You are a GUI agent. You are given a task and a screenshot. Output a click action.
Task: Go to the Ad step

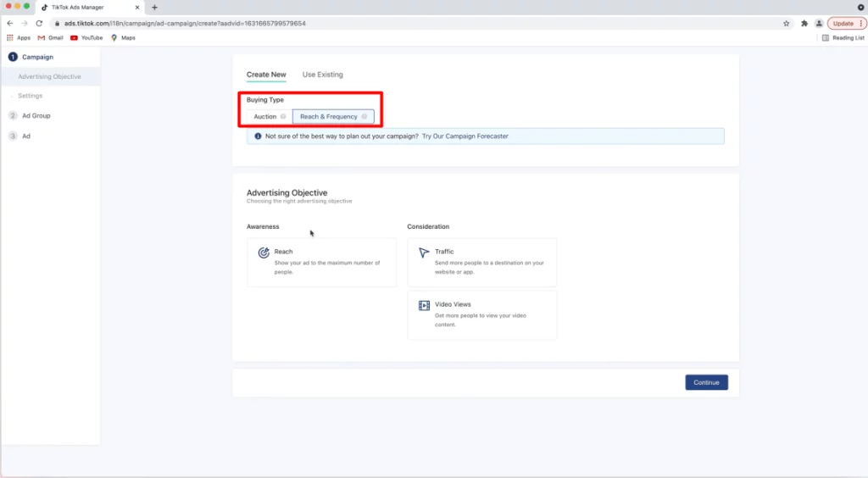25,136
